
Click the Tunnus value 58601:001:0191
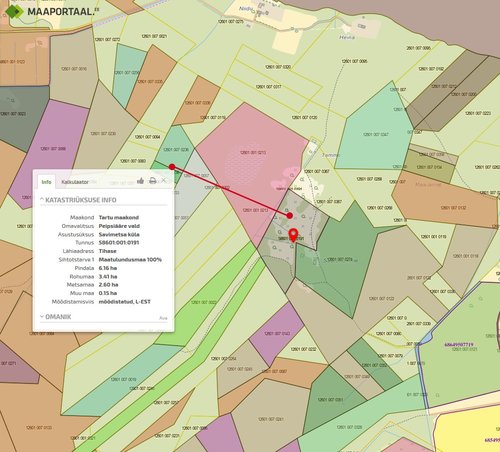[x=119, y=243]
